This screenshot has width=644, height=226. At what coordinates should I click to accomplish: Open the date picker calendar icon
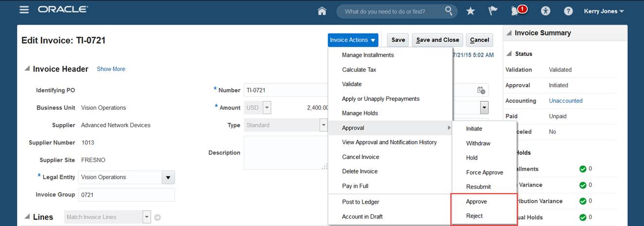pos(481,90)
